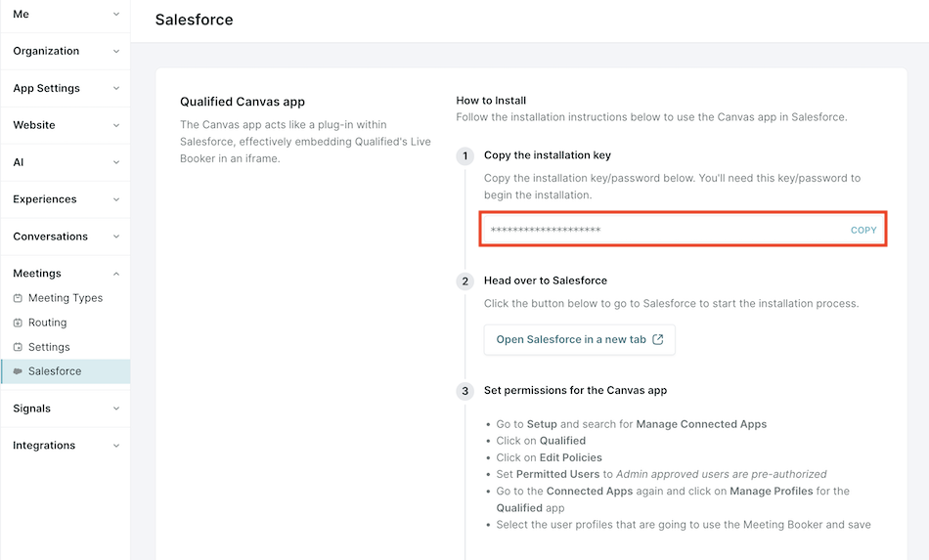The width and height of the screenshot is (929, 560).
Task: Click Set permissions for the Canvas app
Action: click(x=575, y=390)
